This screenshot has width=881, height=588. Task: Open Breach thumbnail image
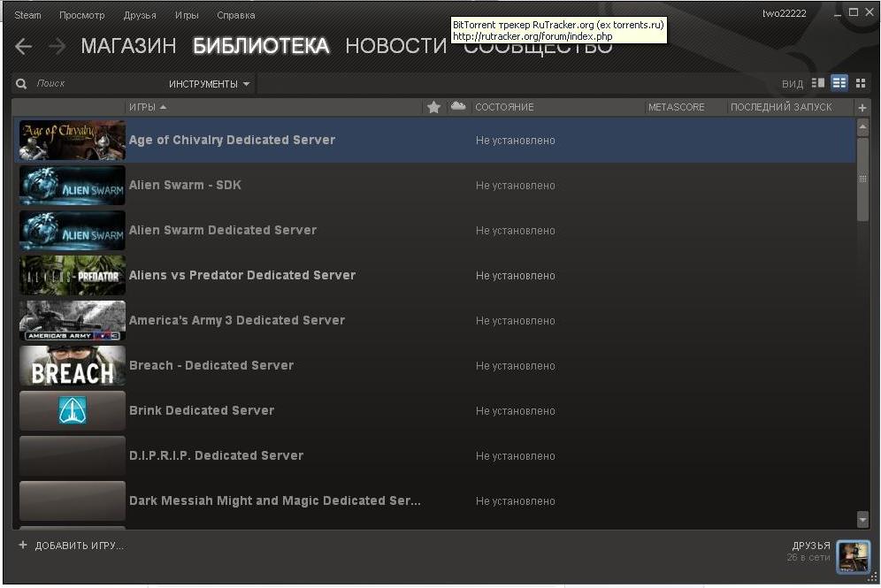[x=72, y=365]
